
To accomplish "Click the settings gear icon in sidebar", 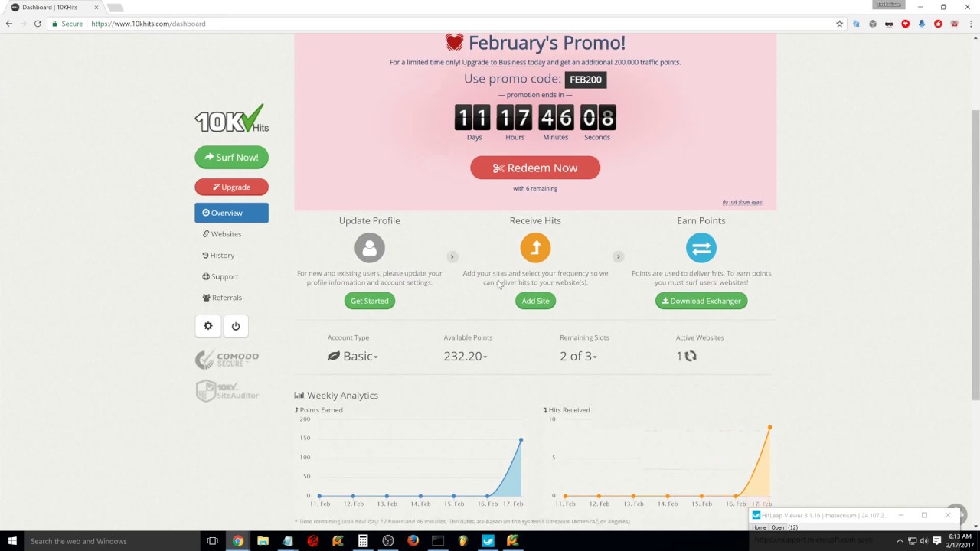I will pyautogui.click(x=207, y=326).
